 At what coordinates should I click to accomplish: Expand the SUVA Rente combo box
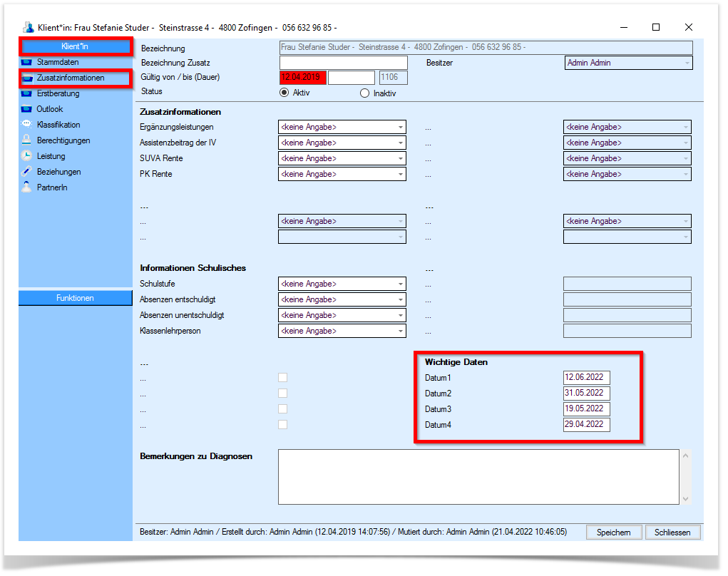(x=342, y=159)
